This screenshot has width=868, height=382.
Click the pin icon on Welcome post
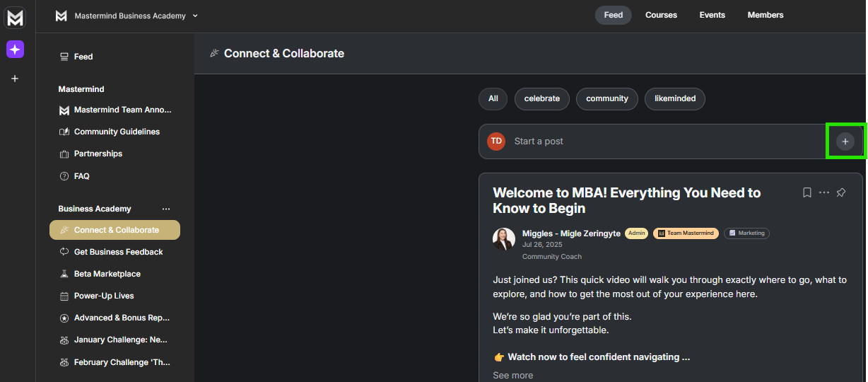click(x=841, y=192)
